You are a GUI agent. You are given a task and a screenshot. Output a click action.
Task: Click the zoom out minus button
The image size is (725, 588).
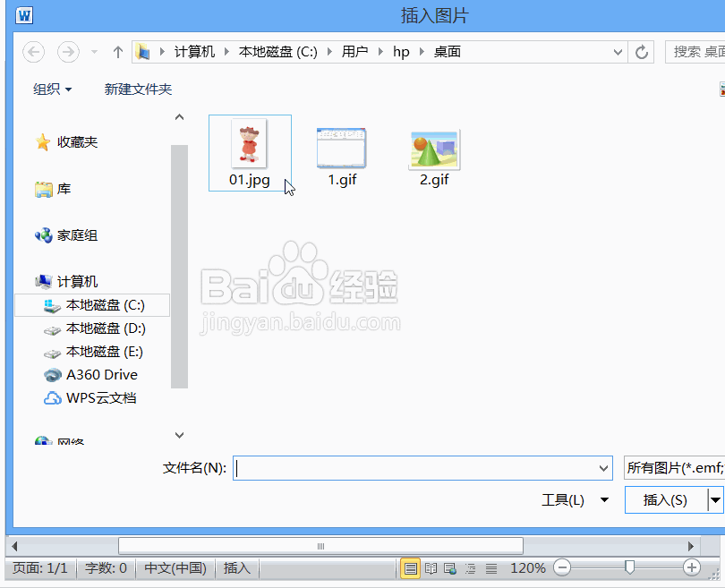[x=562, y=567]
